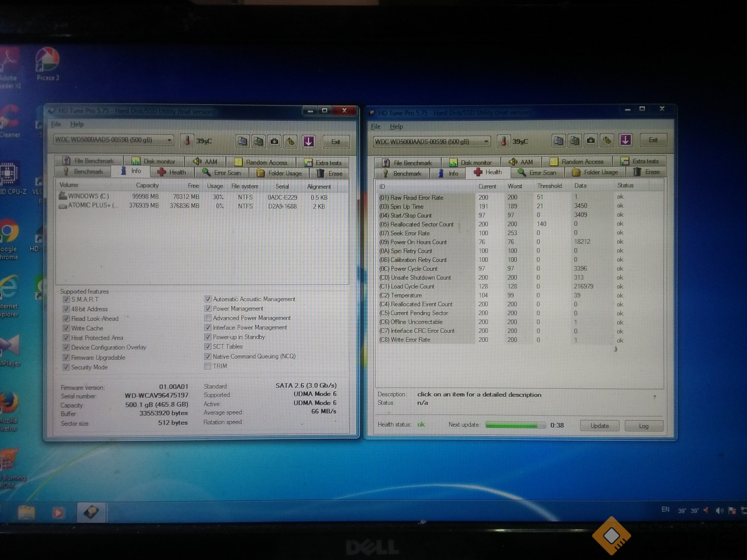Open Nero Burning ROM desktop icon

[10, 468]
